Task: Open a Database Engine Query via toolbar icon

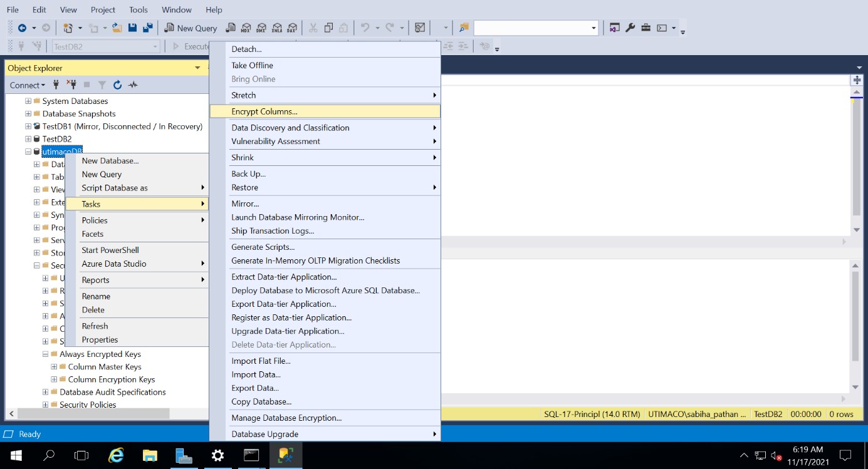Action: click(x=231, y=28)
